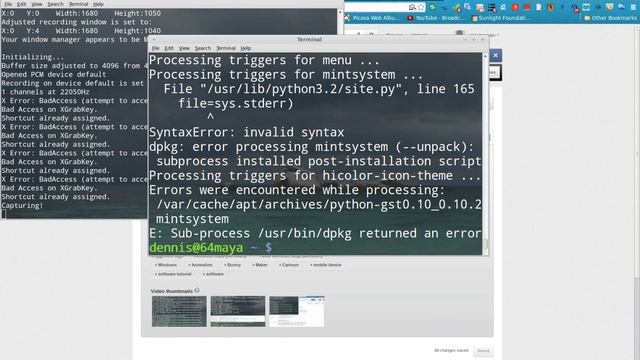Click the front Terminal vertical scrollbar
Viewport: 640px width, 360px height.
tap(485, 154)
